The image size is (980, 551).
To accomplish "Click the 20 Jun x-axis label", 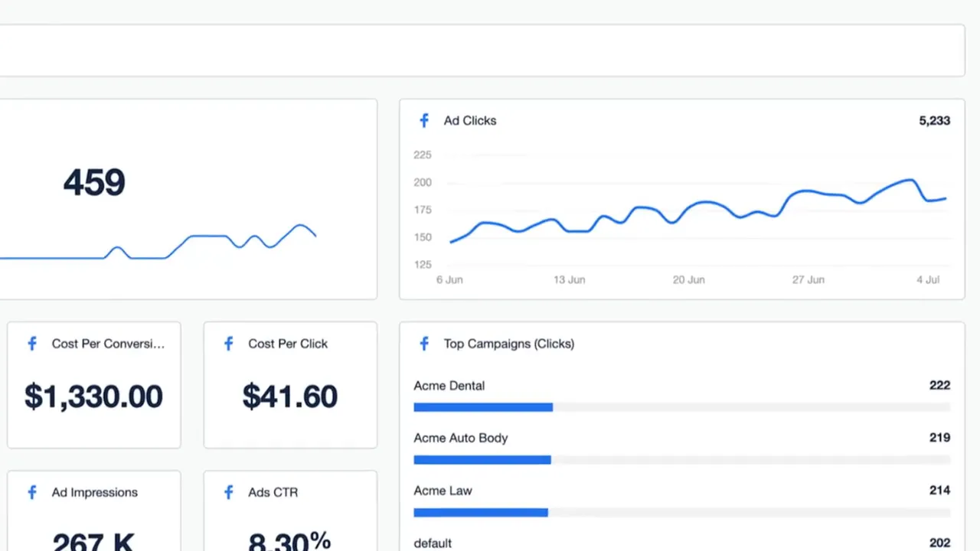I will [689, 280].
